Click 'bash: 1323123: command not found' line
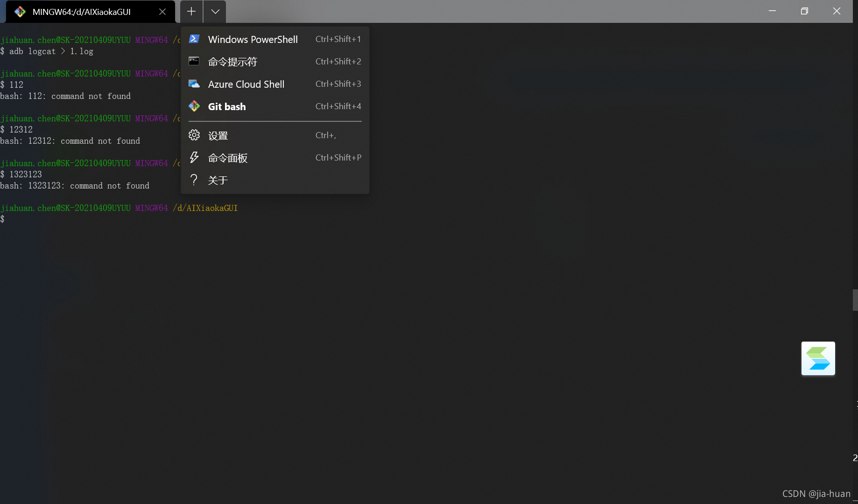Screen dimensions: 858x504 click(75, 186)
